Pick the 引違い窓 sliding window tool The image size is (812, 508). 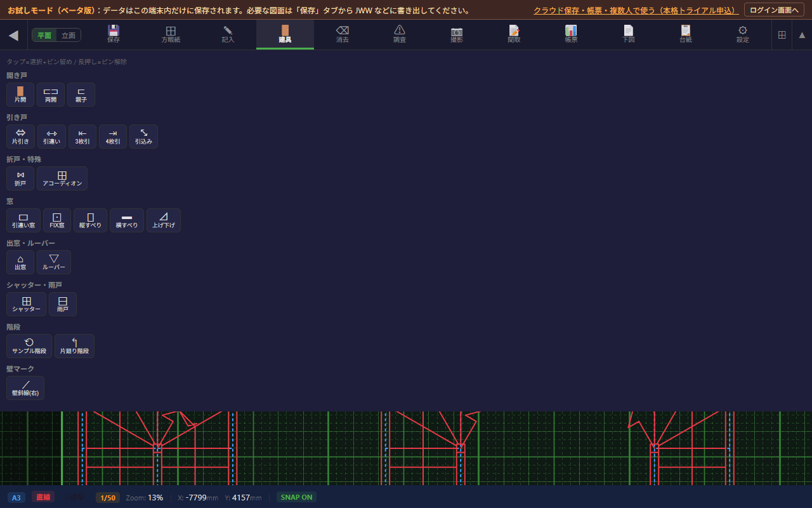coord(23,220)
